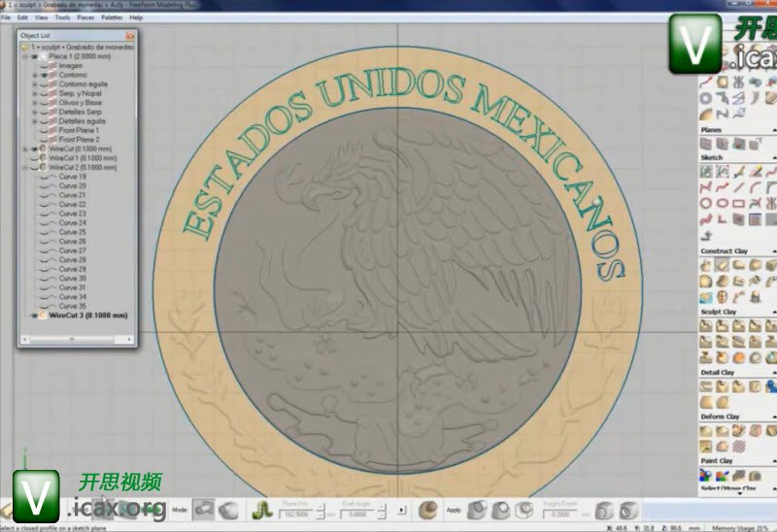Expand the Contorno tree node
Screen dimensions: 777x532
pos(35,76)
